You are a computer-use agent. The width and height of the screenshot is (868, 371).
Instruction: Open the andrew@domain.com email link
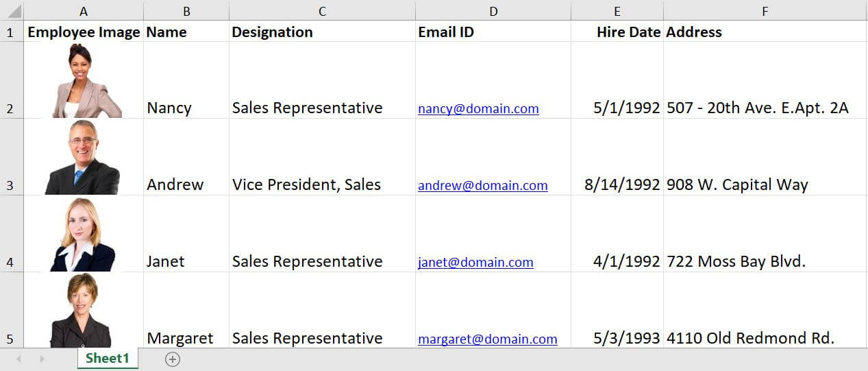pos(482,185)
